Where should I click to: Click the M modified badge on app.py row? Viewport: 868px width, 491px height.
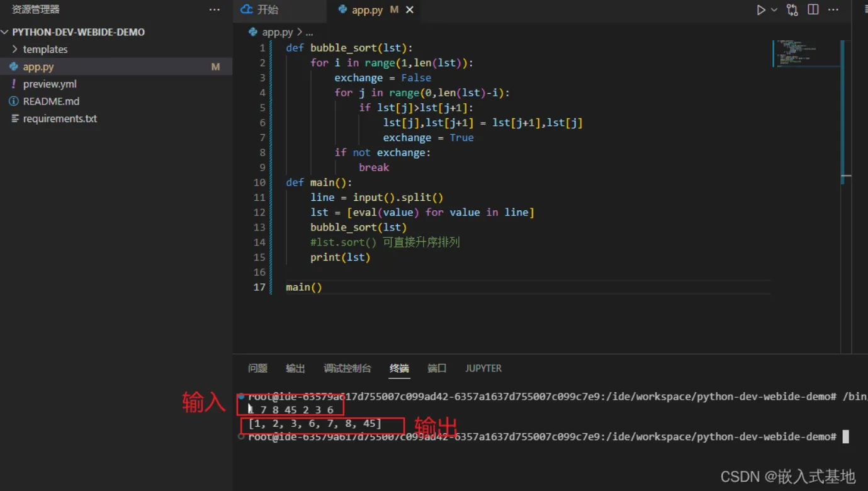[x=215, y=67]
